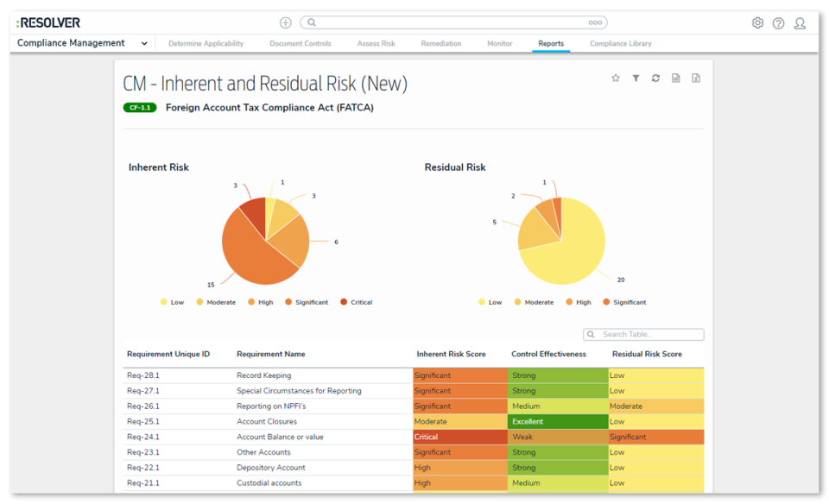
Task: Open the Compliance Library tab
Action: 621,43
